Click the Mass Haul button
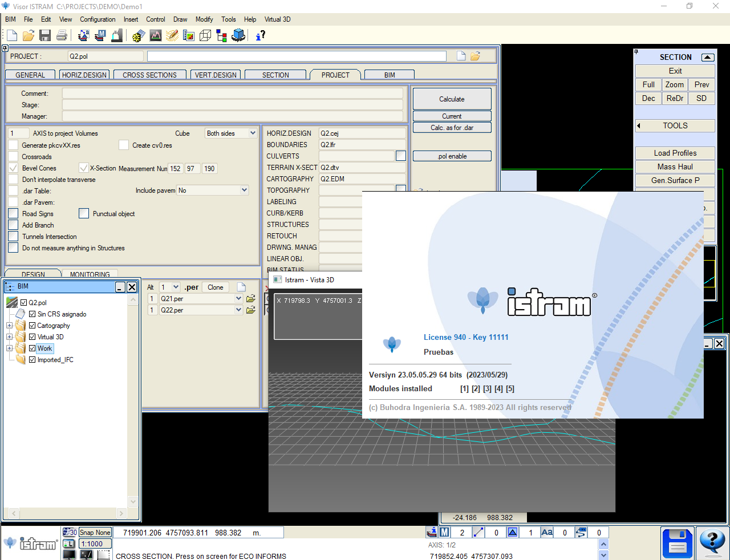Image resolution: width=730 pixels, height=560 pixels. (675, 167)
